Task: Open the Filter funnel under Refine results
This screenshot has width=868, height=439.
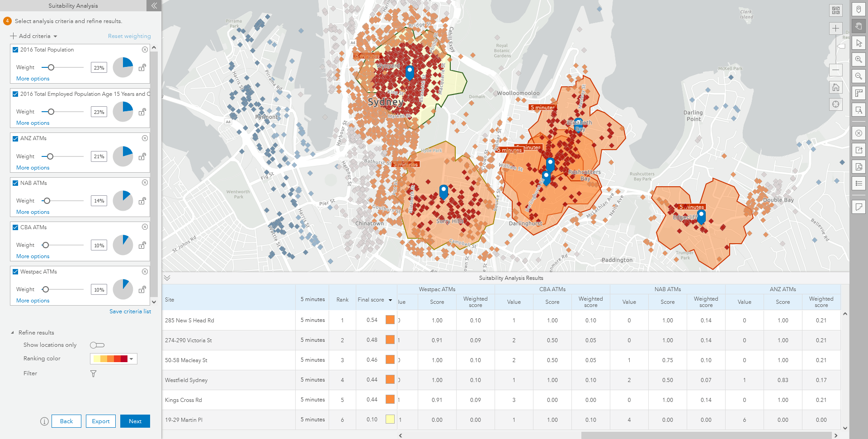Action: [x=93, y=373]
